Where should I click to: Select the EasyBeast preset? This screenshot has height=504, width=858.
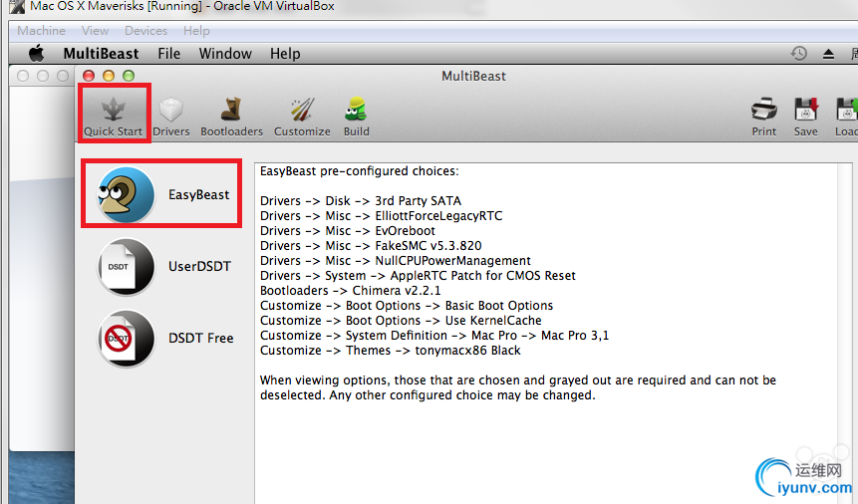coord(162,194)
